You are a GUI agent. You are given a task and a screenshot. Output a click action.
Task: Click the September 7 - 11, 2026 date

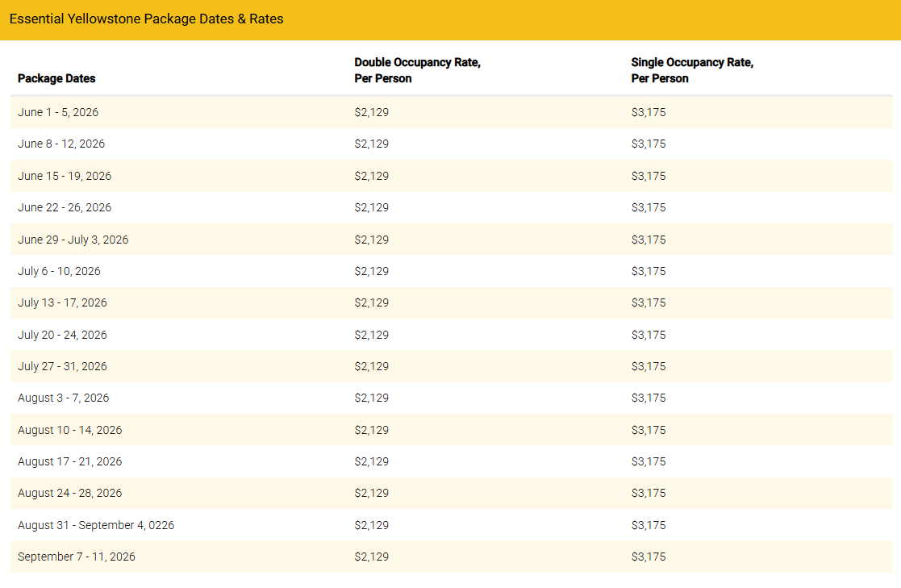point(77,557)
